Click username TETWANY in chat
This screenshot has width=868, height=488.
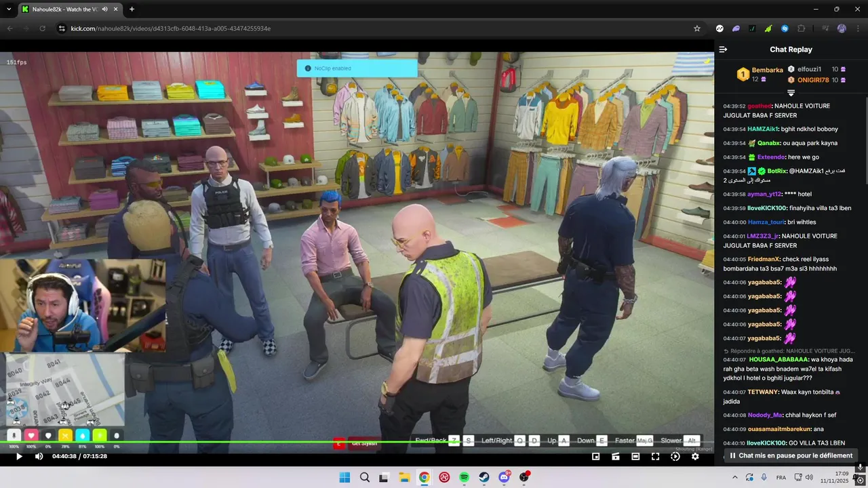(762, 392)
